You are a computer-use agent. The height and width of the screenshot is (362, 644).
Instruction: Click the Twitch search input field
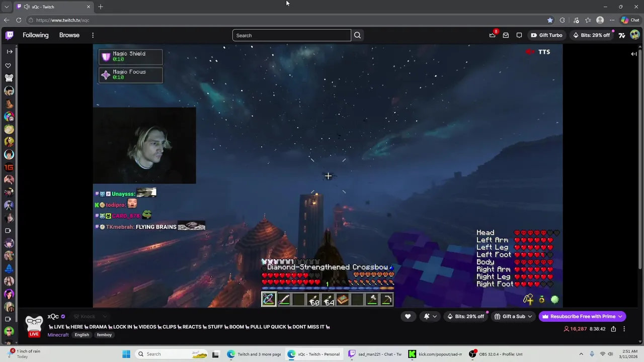tap(292, 35)
